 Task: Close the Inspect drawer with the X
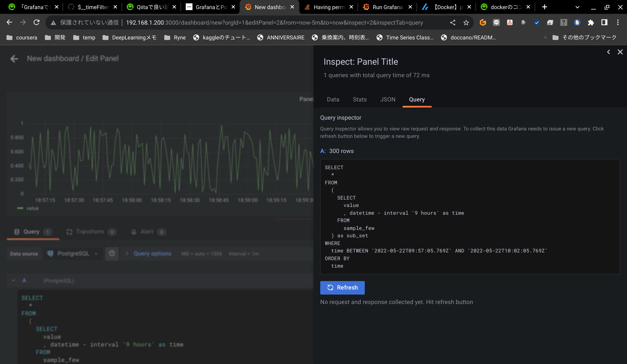[620, 52]
